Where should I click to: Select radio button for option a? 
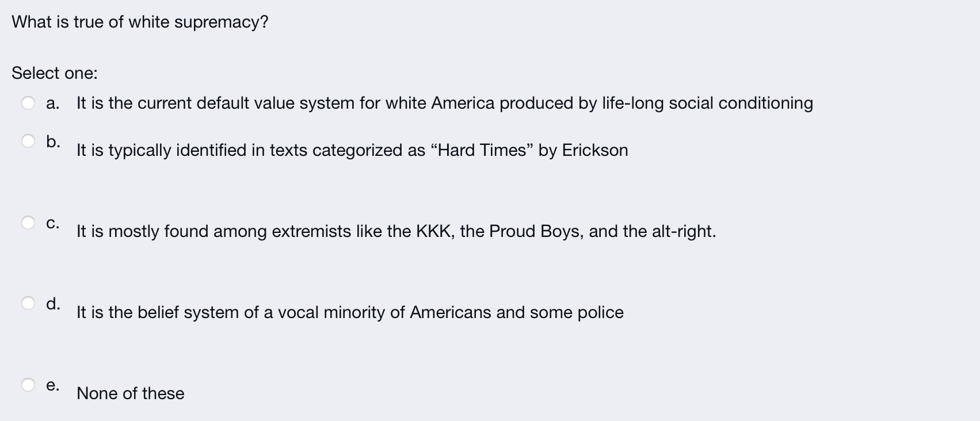click(x=28, y=103)
